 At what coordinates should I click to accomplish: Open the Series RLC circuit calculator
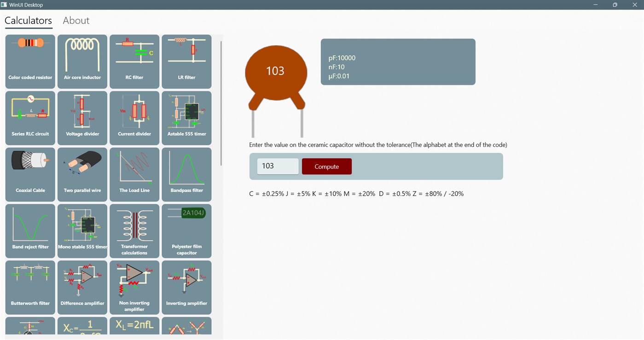click(x=30, y=118)
